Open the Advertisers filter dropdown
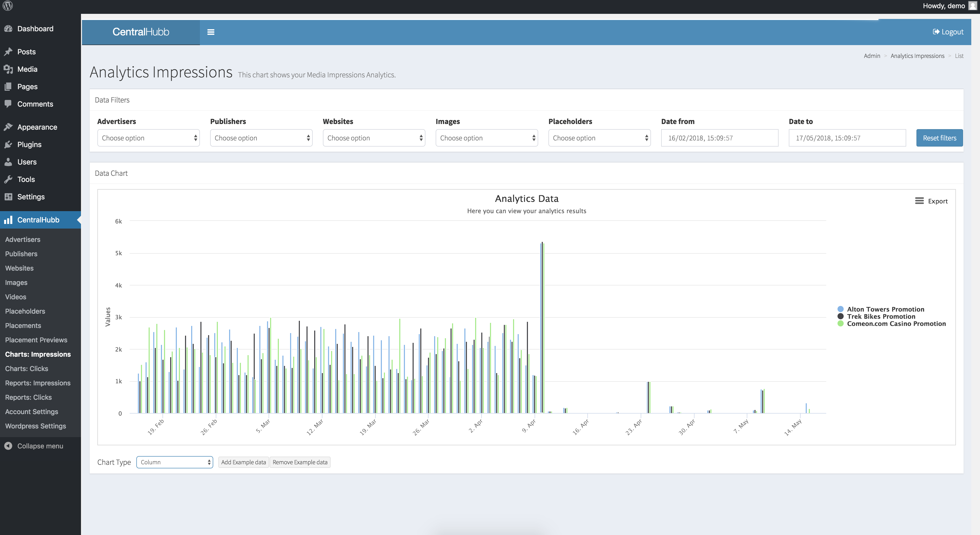The image size is (980, 535). [148, 138]
